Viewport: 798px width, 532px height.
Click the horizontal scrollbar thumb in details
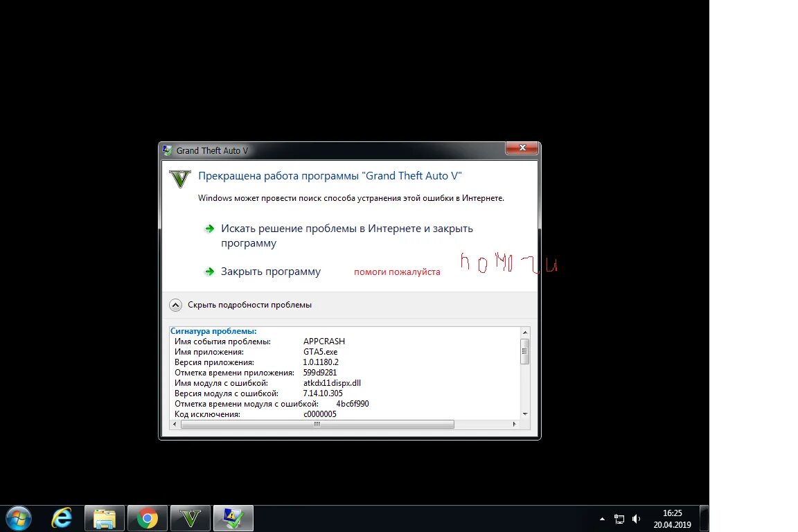317,424
